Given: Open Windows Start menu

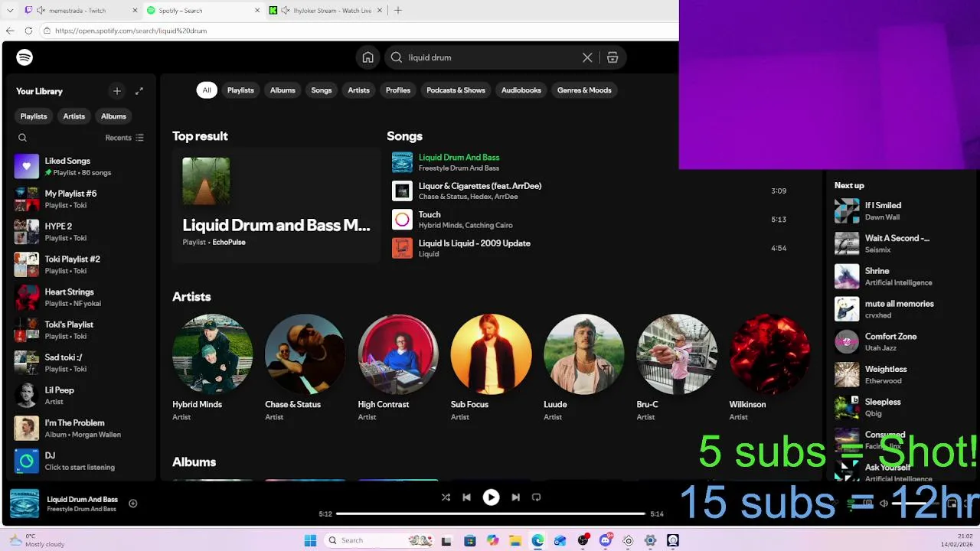Looking at the screenshot, I should pyautogui.click(x=310, y=540).
